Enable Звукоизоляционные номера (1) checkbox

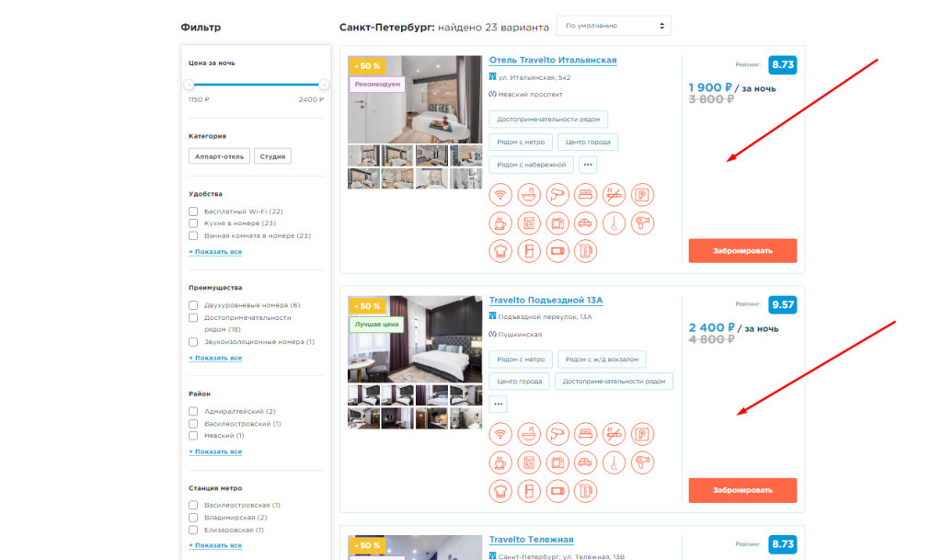point(193,342)
